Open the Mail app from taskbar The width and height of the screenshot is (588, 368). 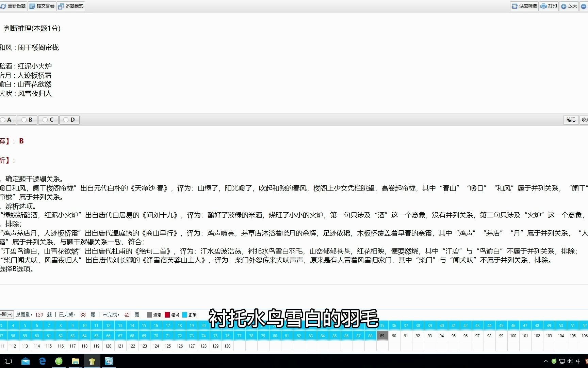coord(25,361)
